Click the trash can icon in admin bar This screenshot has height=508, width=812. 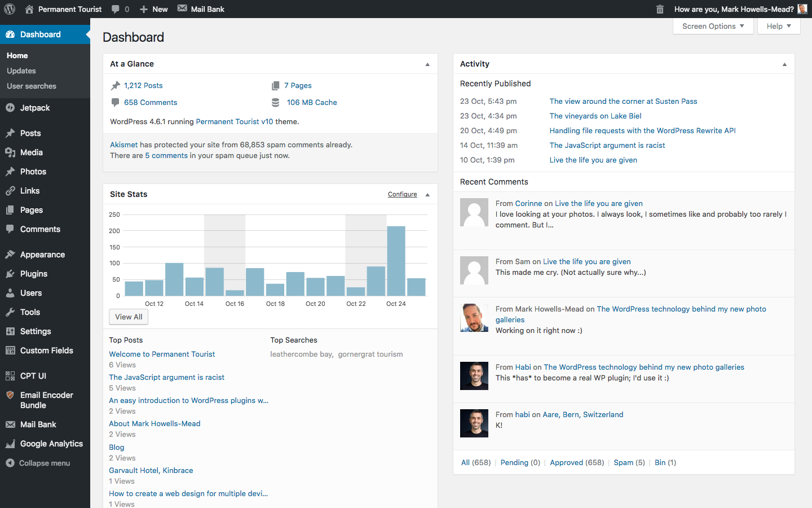(660, 9)
